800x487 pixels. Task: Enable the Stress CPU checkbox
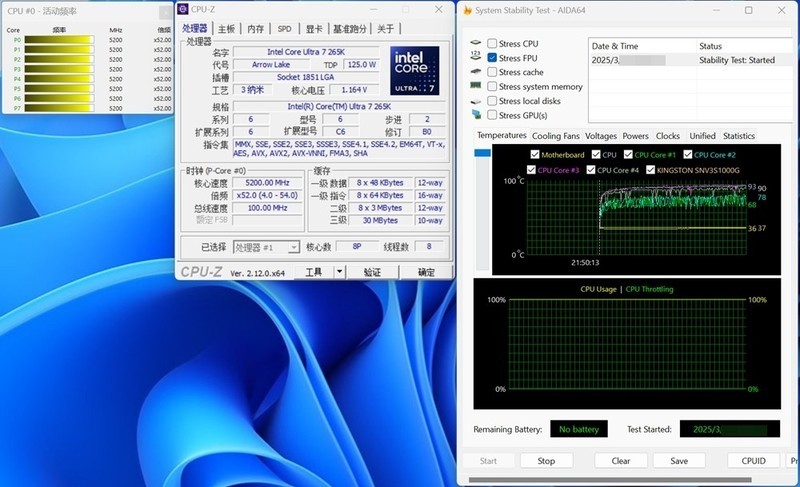pyautogui.click(x=492, y=43)
